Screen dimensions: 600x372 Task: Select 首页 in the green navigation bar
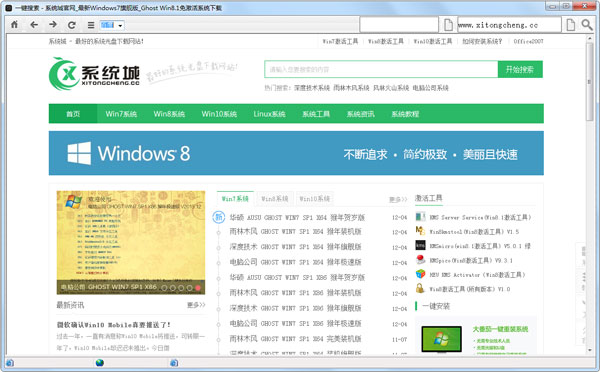(x=73, y=114)
